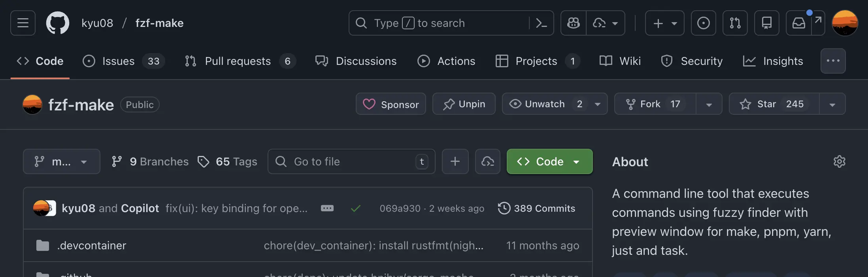Open Copilot chat icon
Screen dimensions: 868x277
tap(574, 23)
